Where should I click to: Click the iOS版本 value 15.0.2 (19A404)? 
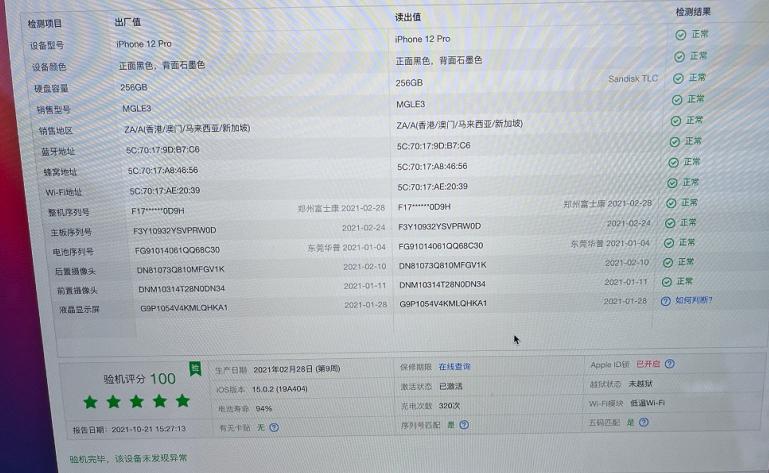tap(280, 389)
